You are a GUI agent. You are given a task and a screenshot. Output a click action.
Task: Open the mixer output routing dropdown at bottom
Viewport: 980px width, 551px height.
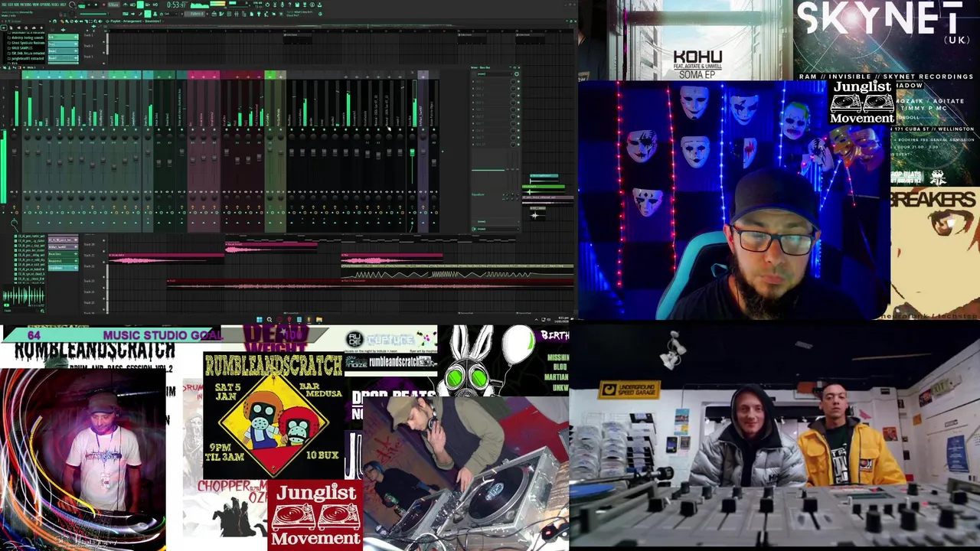[495, 229]
